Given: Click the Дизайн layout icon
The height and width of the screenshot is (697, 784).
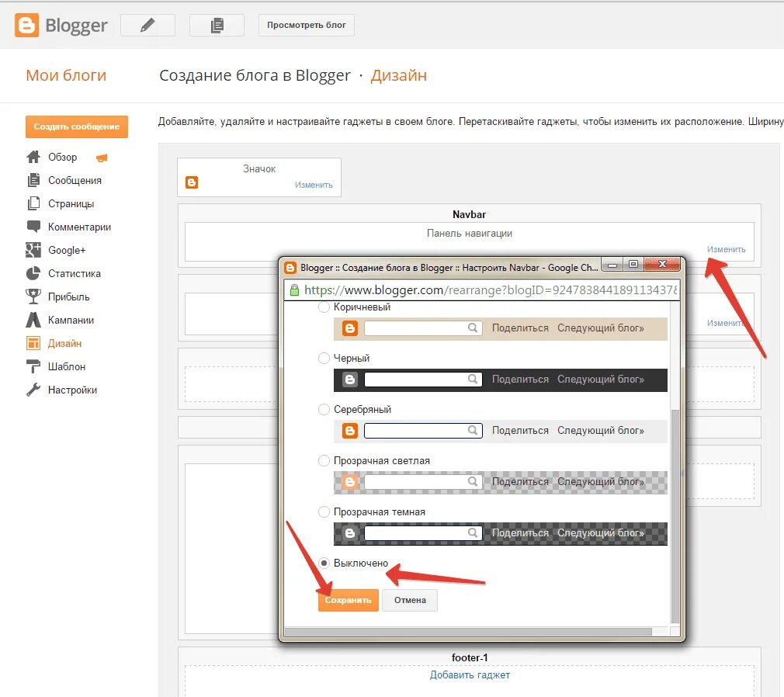Looking at the screenshot, I should pos(33,343).
